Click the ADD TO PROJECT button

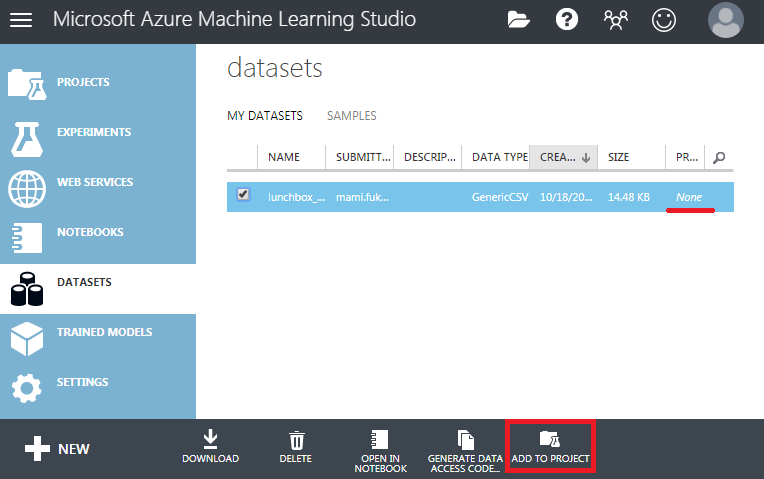[x=551, y=446]
